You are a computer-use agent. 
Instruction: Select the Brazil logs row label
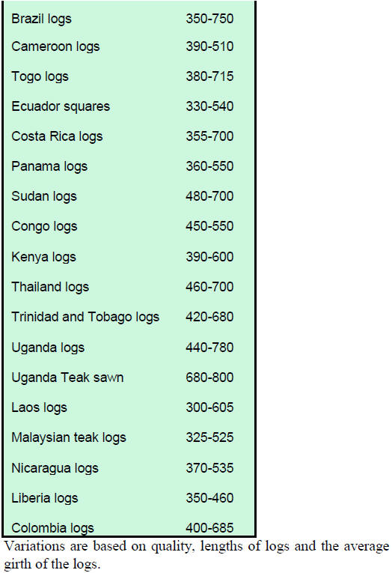[41, 19]
